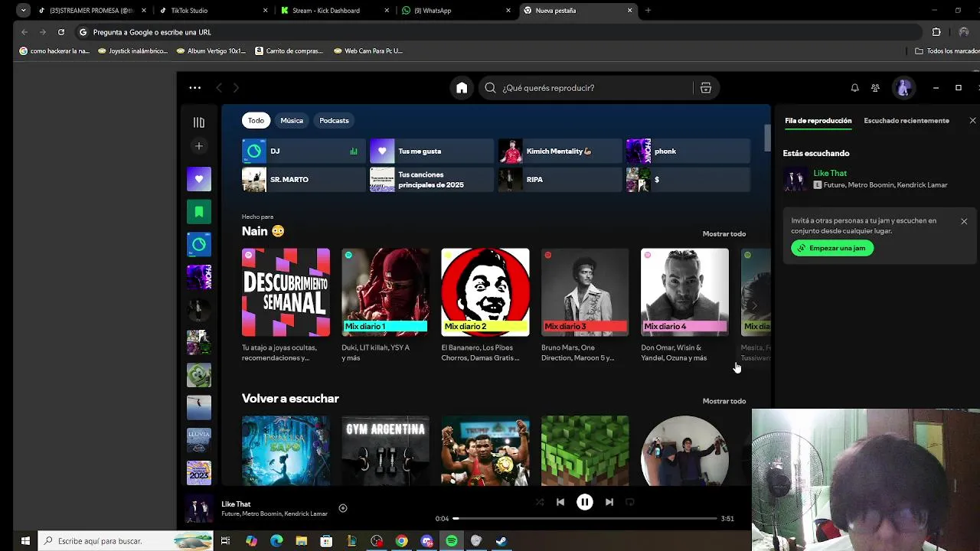The image size is (980, 551).
Task: Open the Minecraft grass block card
Action: (x=585, y=451)
